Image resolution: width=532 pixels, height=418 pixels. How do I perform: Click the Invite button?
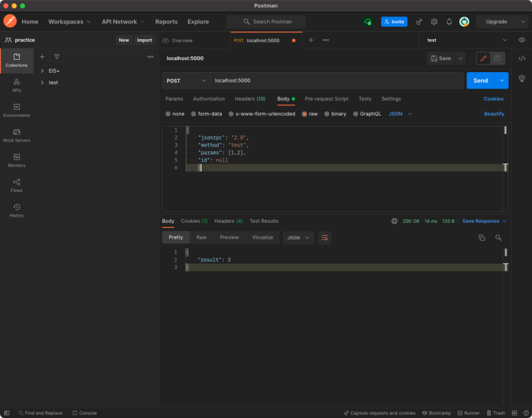pyautogui.click(x=394, y=22)
